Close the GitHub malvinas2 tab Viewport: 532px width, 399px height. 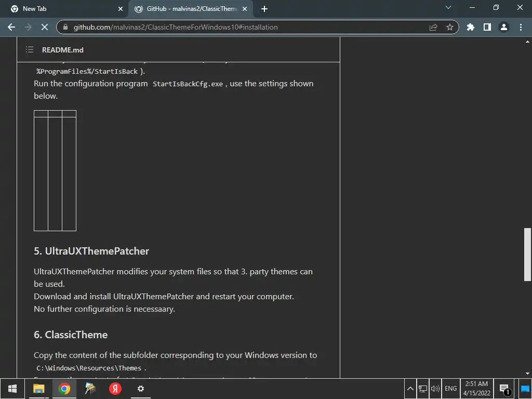245,9
